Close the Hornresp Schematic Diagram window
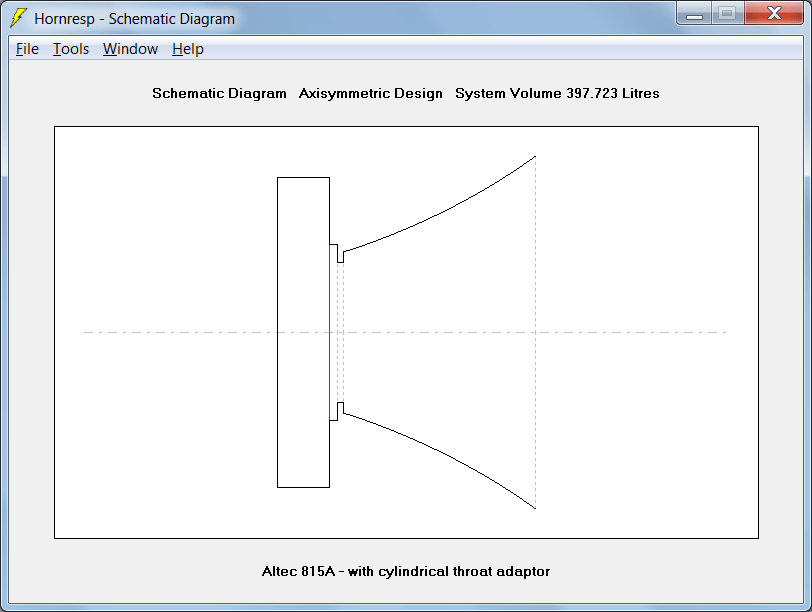Viewport: 812px width, 612px height. [774, 13]
